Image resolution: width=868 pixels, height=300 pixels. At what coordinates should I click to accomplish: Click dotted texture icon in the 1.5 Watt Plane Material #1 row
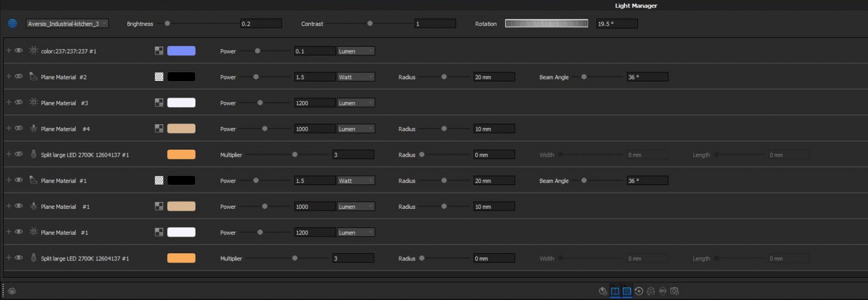(159, 181)
